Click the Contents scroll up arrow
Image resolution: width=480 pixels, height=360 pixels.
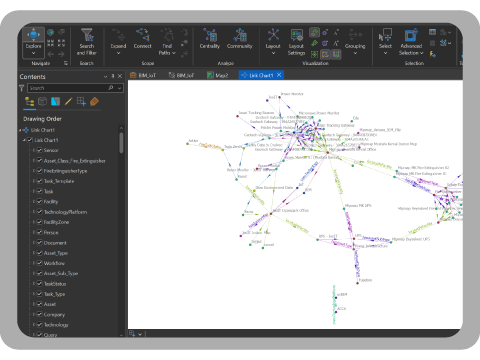click(x=121, y=128)
